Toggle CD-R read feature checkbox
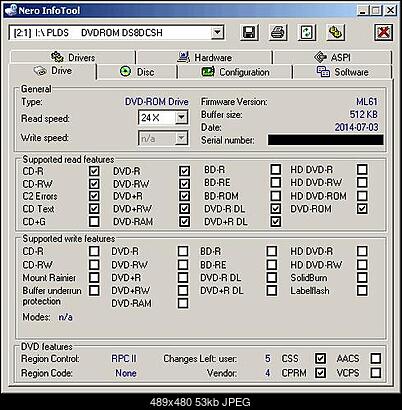The image size is (402, 410). (94, 171)
